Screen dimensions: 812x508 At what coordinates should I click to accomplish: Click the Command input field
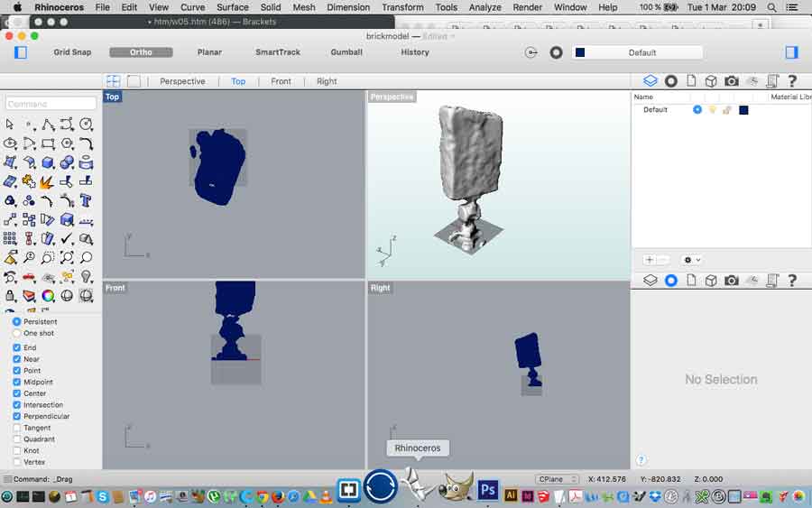51,104
